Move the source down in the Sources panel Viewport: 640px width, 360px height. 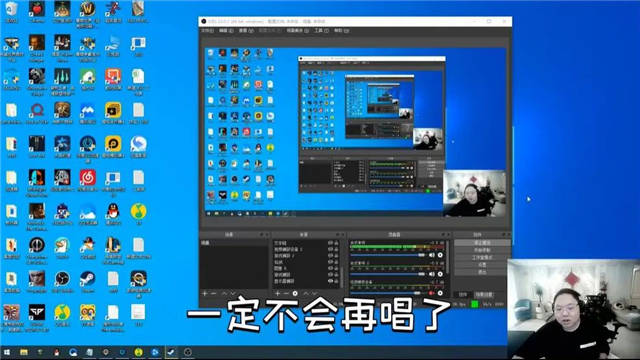[314, 293]
